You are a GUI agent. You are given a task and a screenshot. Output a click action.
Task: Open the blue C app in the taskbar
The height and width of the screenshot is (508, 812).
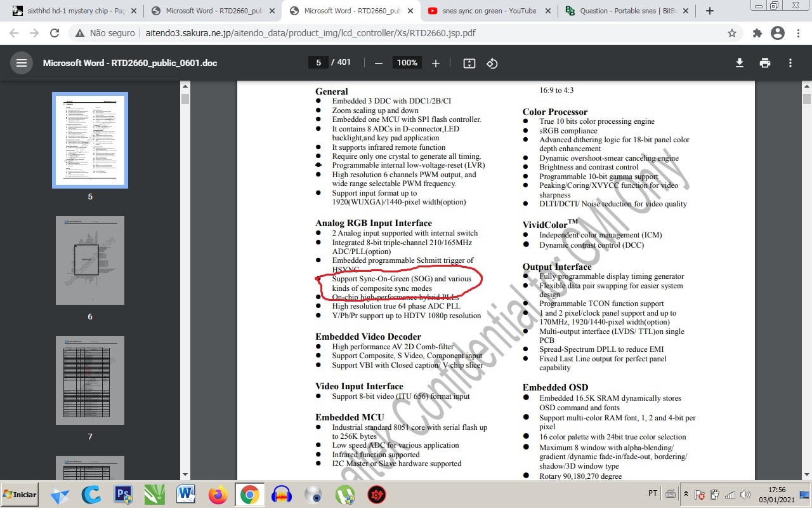coord(91,495)
